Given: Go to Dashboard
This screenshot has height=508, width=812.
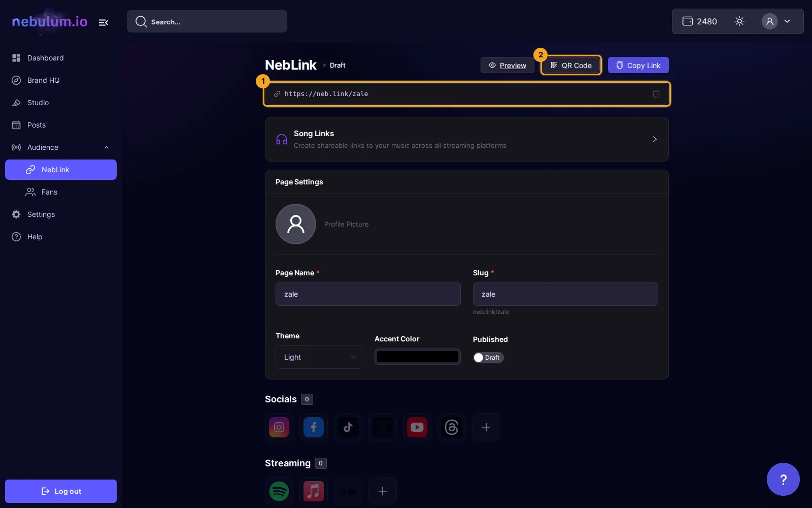Looking at the screenshot, I should 61,58.
